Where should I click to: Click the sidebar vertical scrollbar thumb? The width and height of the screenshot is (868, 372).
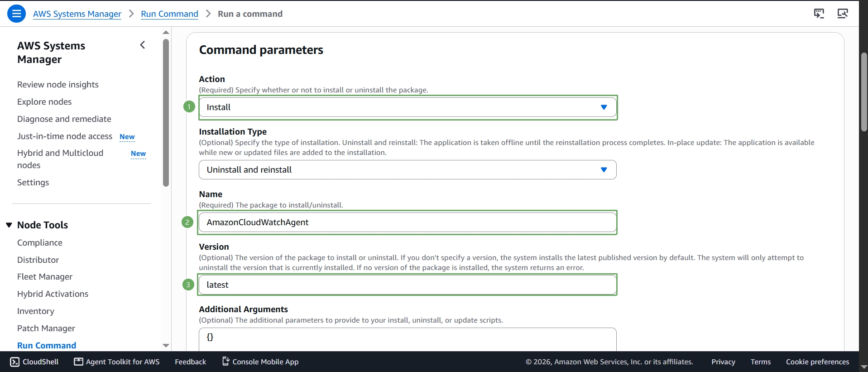click(166, 113)
